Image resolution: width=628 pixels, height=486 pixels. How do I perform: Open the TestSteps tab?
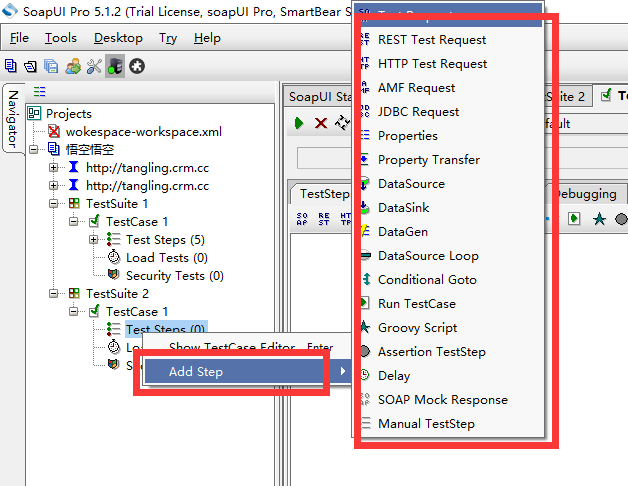tap(324, 194)
